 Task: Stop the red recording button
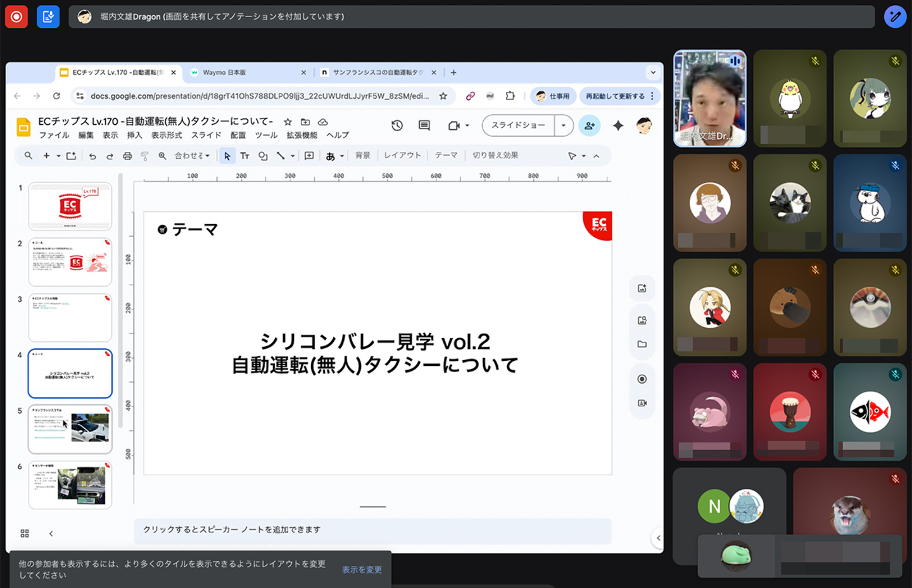(x=16, y=16)
